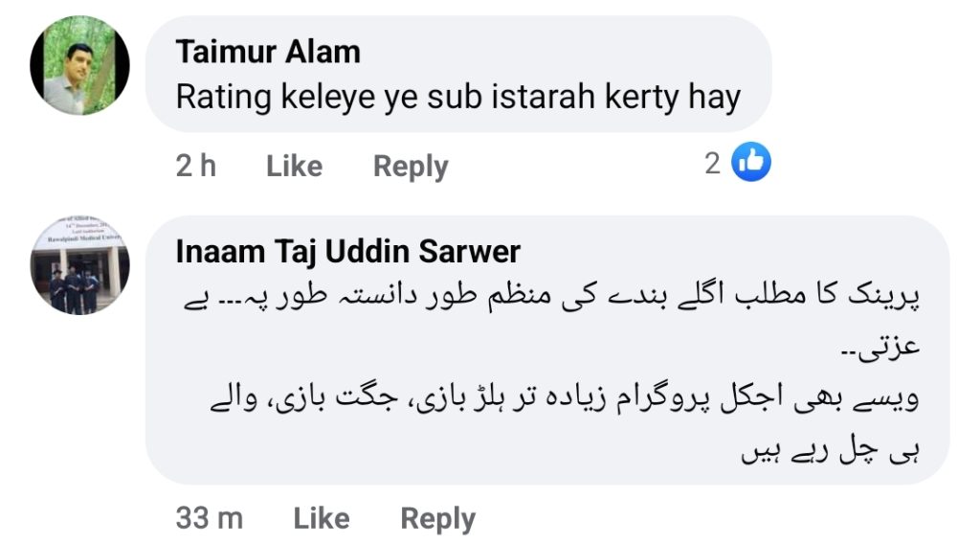This screenshot has width=980, height=543.
Task: Open the Inaam Taj Uddin Sarwer name link
Action: (348, 252)
